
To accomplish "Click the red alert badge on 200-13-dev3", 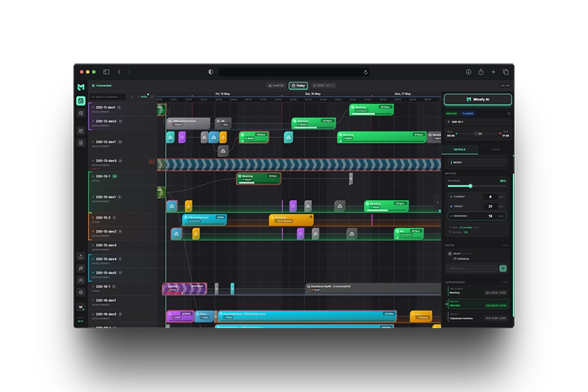I will 152,162.
